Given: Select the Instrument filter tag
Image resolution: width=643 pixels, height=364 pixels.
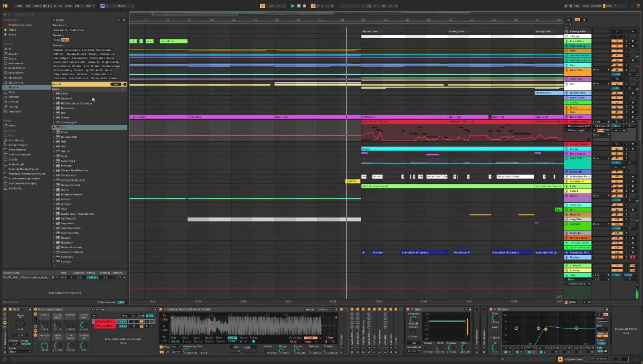Looking at the screenshot, I should click(x=60, y=30).
